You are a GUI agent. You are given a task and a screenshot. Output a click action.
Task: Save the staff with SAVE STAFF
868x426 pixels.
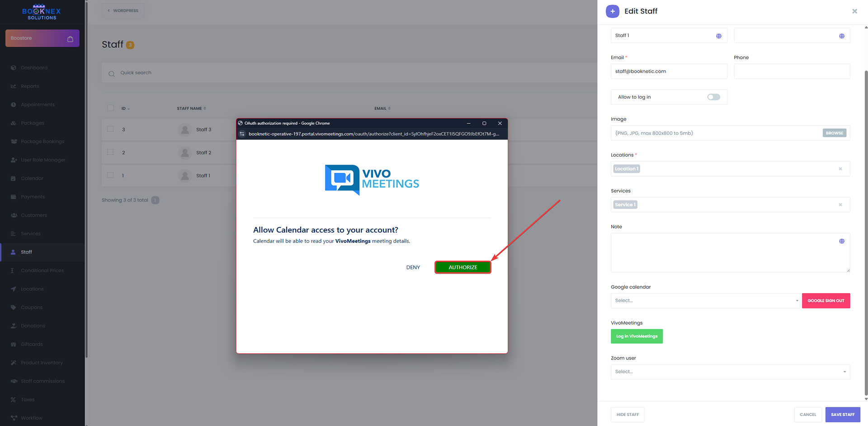click(842, 414)
